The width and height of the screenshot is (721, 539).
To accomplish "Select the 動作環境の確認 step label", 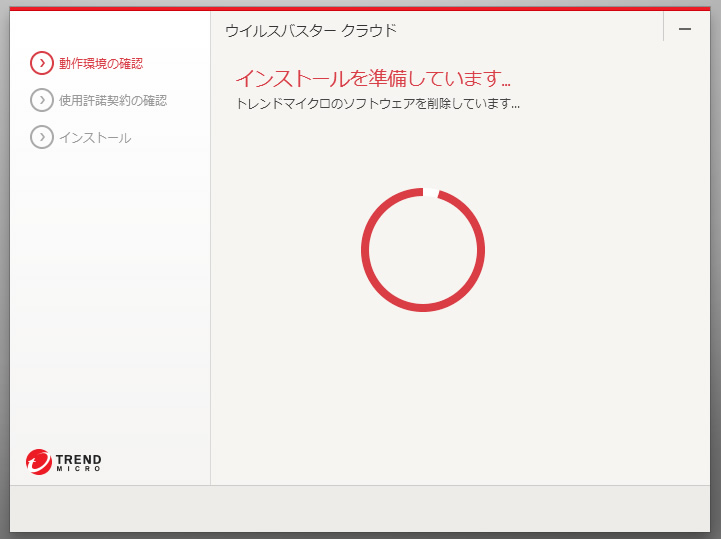I will click(x=101, y=63).
